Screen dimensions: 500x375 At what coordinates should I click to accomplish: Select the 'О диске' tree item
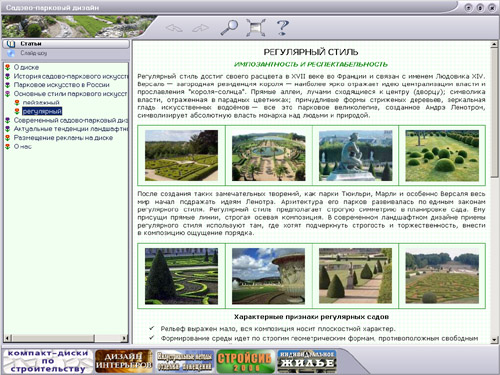point(26,67)
